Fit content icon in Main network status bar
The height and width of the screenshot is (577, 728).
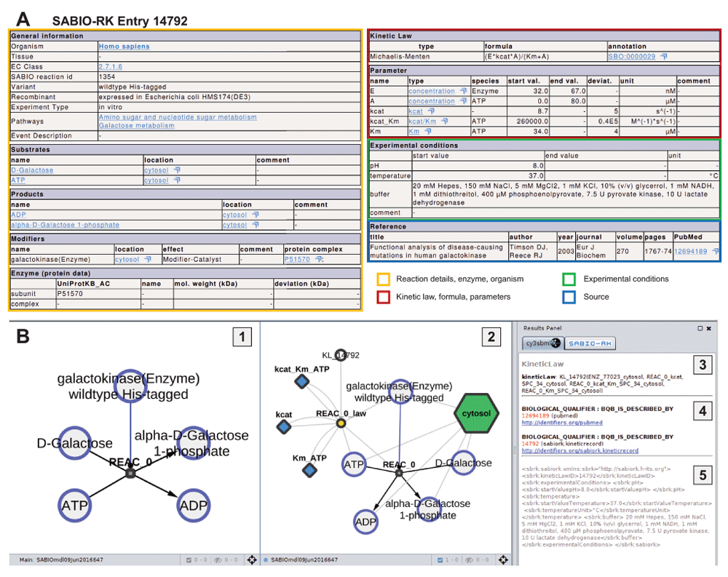click(x=252, y=560)
